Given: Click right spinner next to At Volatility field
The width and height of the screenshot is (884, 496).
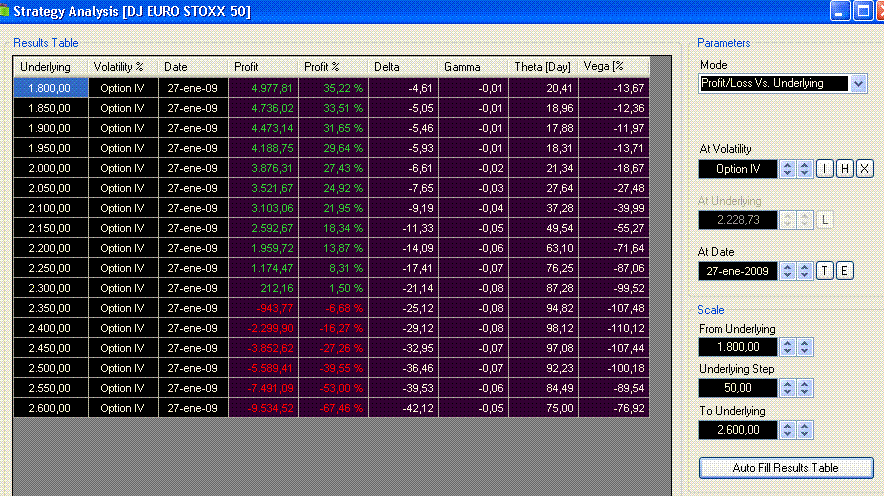Looking at the screenshot, I should (805, 169).
